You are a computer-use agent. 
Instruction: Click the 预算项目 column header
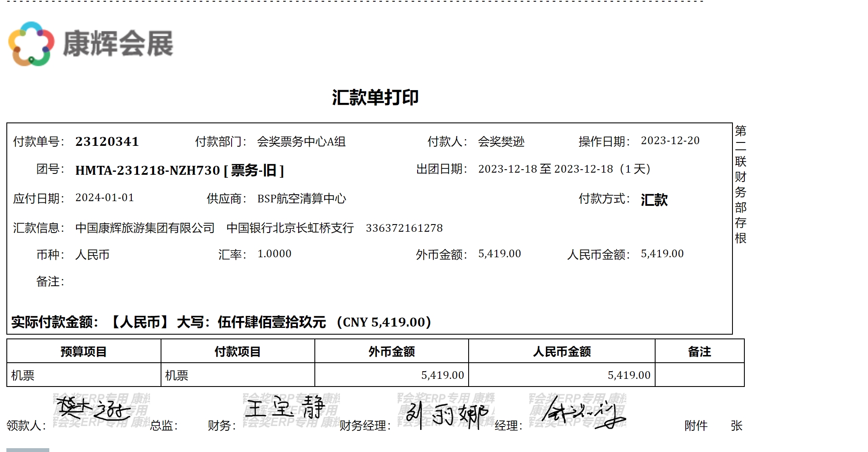pyautogui.click(x=84, y=352)
